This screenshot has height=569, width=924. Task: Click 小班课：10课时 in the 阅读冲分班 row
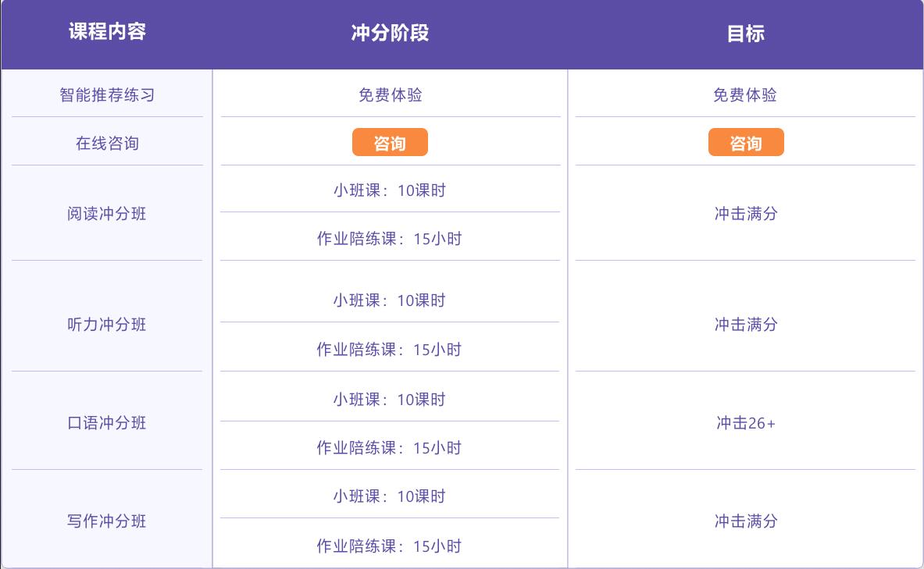pos(390,190)
